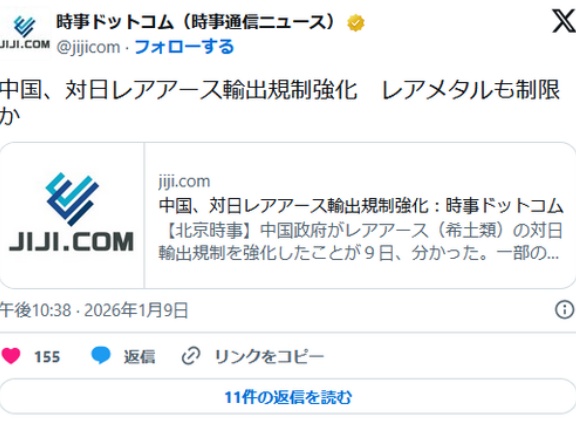Click the 北京時事 article description text
The width and height of the screenshot is (576, 430).
pos(360,242)
